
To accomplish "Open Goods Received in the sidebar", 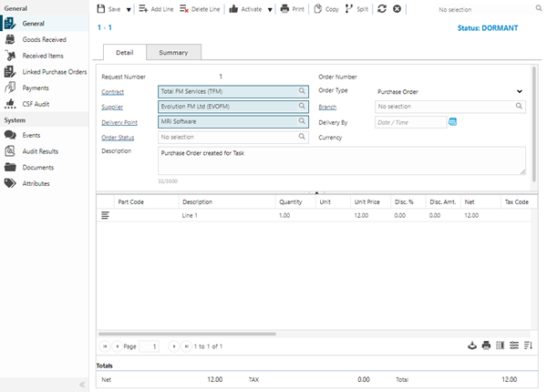I will [44, 40].
